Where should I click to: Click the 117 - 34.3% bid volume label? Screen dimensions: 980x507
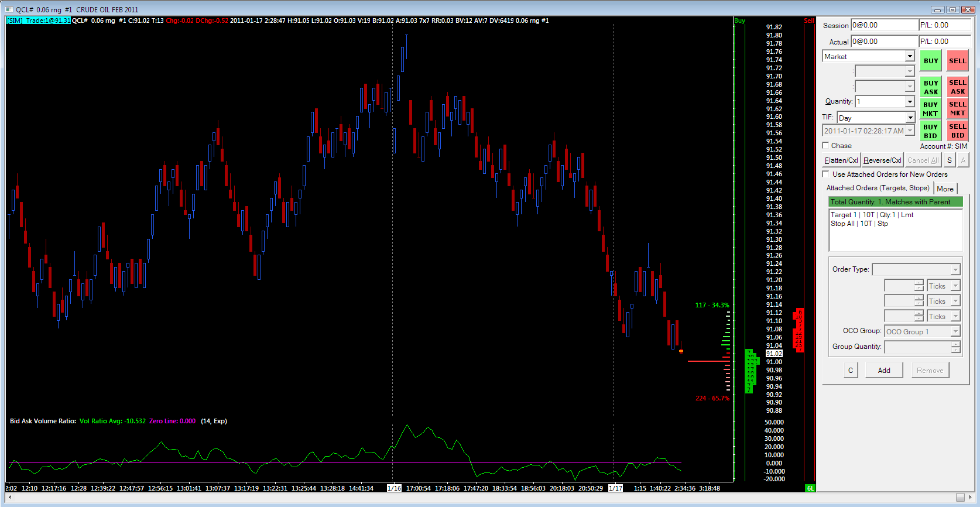[x=712, y=305]
